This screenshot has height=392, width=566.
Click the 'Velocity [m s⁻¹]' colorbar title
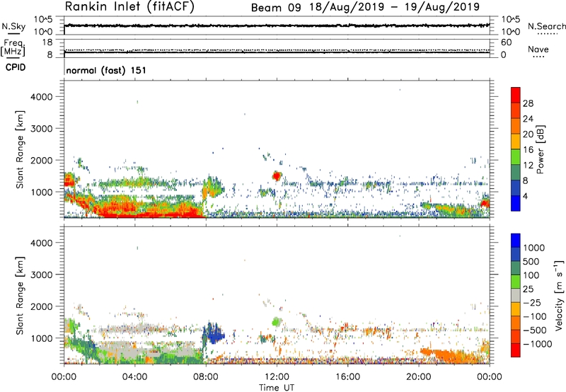[559, 295]
